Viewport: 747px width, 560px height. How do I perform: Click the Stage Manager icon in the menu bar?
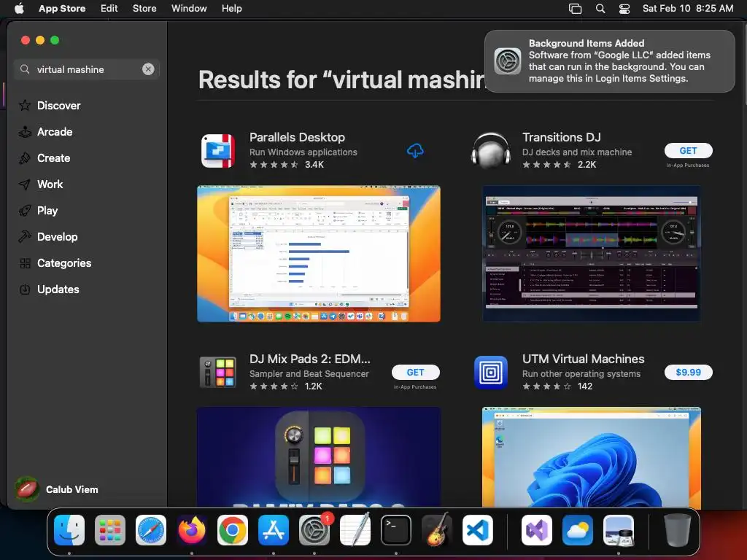575,9
